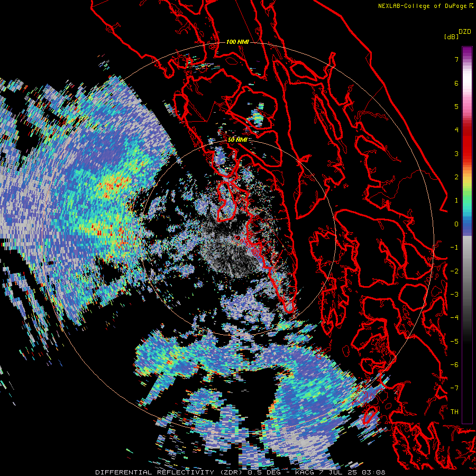Screen dimensions: 476x476
Task: Click the -7 value on color scale
Action: (454, 388)
